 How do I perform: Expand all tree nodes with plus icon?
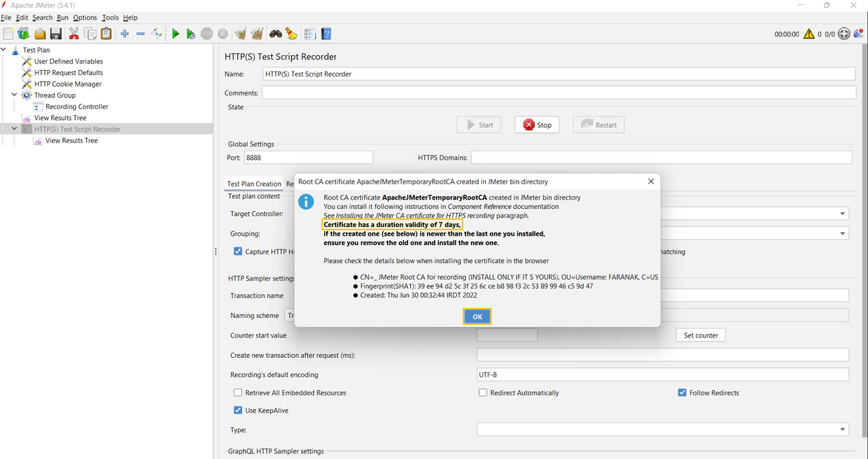pyautogui.click(x=124, y=33)
